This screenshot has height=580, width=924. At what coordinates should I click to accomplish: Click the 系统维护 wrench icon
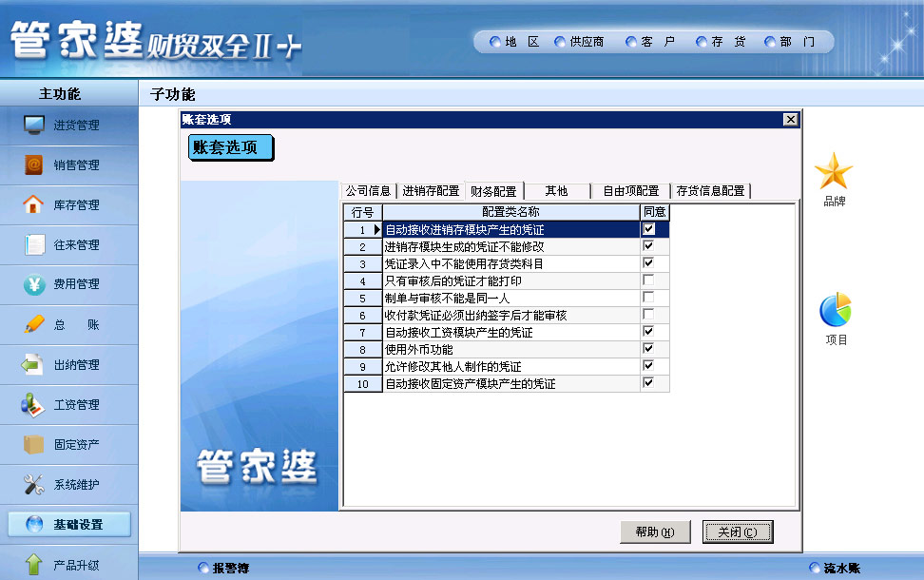pos(34,484)
